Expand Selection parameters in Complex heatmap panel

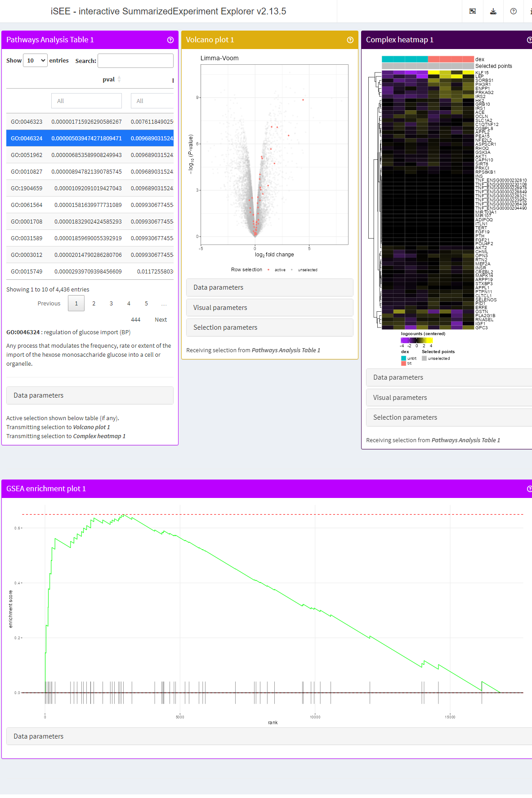(x=449, y=417)
